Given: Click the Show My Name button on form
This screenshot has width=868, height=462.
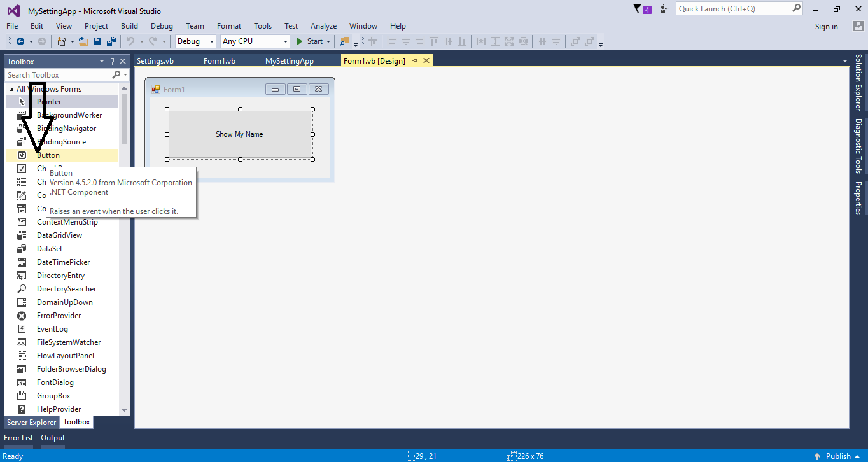Looking at the screenshot, I should 240,134.
